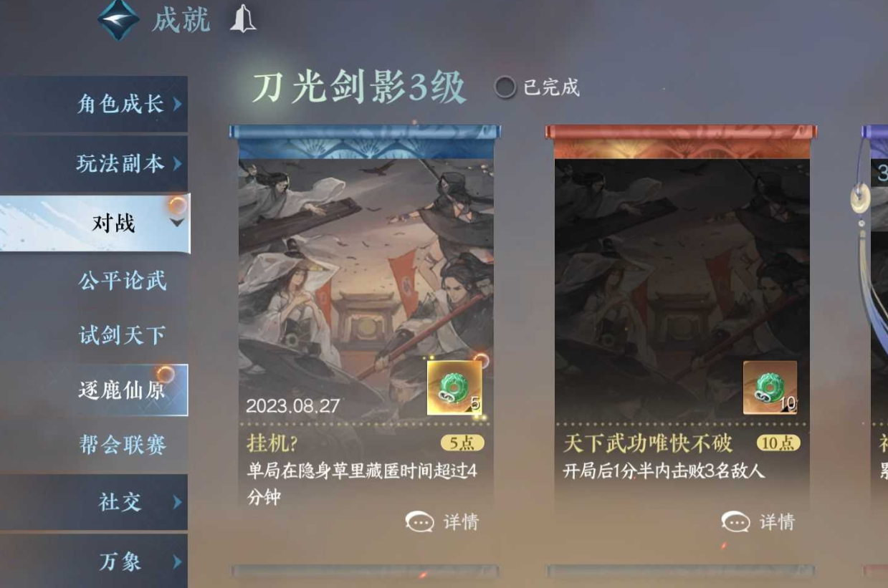Collapse the 对战 category
Viewport: 888px width, 588px height.
point(95,223)
